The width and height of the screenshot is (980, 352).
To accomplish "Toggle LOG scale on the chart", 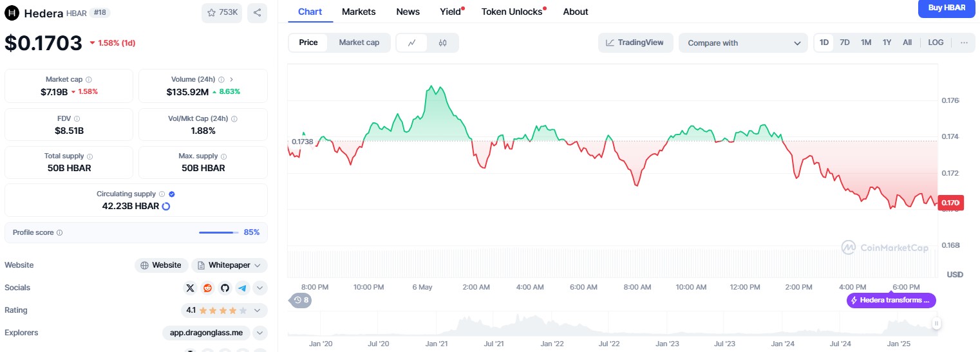I will [936, 42].
